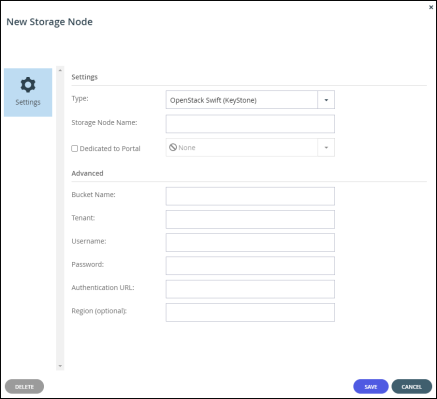
Task: Enable the Dedicated to Portal checkbox
Action: 75,148
